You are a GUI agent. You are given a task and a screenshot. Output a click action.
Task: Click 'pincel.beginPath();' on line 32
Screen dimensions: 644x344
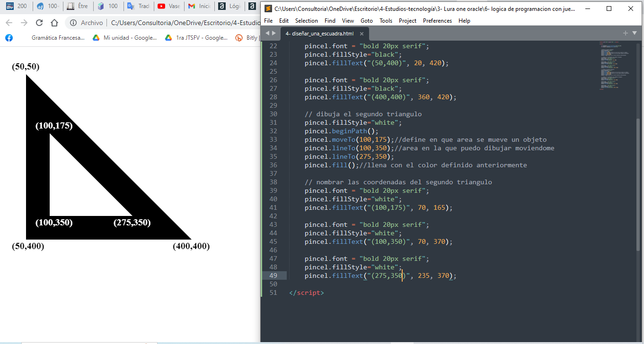pyautogui.click(x=342, y=131)
